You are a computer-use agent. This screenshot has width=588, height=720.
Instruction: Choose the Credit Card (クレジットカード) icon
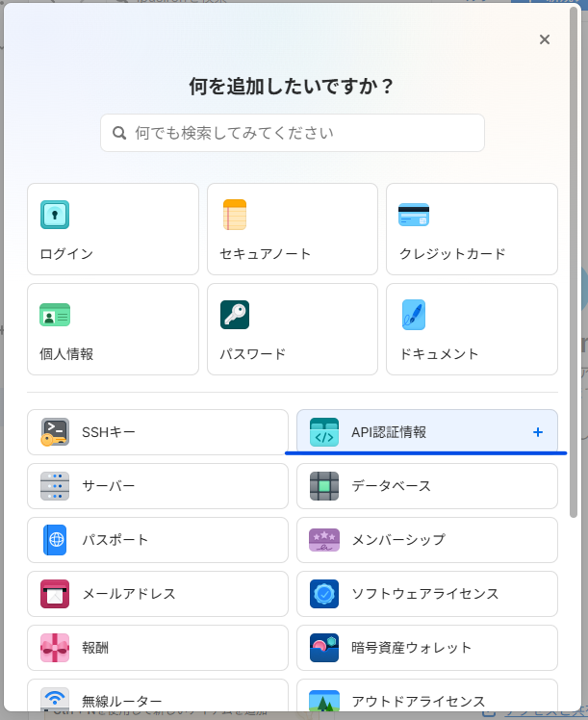tap(414, 215)
